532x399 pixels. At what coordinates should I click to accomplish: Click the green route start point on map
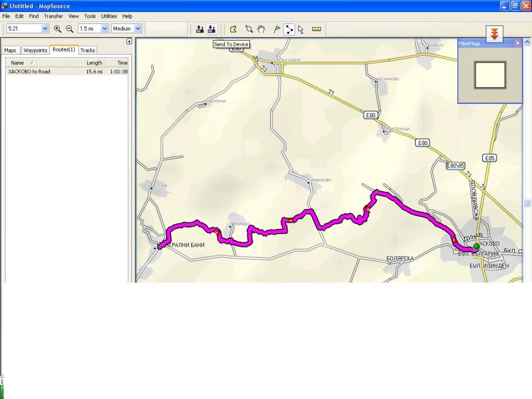[x=476, y=246]
